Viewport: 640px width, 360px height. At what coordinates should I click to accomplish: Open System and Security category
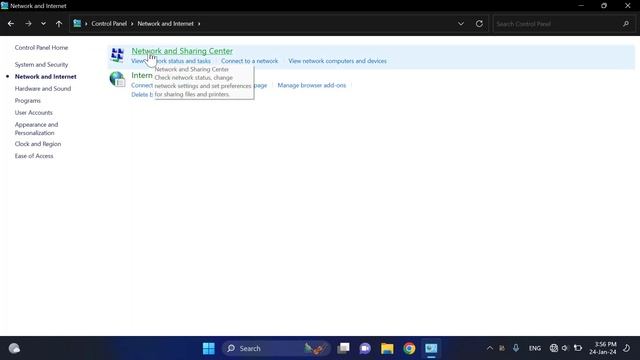(x=41, y=64)
